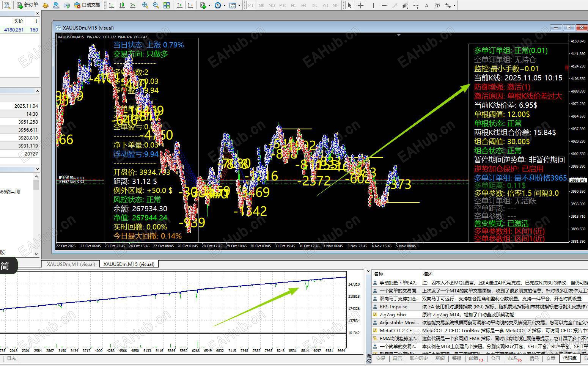Open the chart templates icon

(x=233, y=5)
